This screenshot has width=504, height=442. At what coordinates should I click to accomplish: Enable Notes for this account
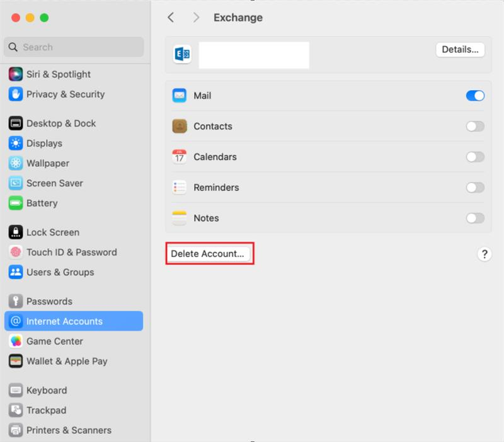(474, 218)
